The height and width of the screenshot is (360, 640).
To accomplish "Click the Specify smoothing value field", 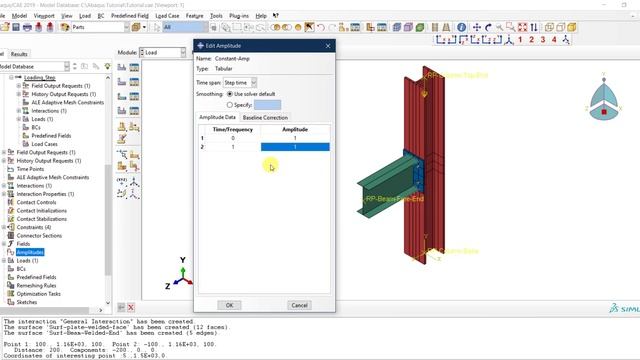I will click(x=267, y=105).
